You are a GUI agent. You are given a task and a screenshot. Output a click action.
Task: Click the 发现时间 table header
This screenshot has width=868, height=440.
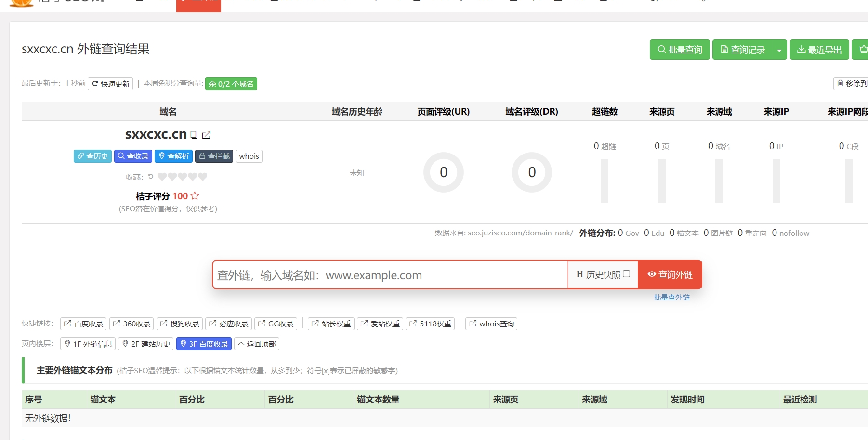687,400
